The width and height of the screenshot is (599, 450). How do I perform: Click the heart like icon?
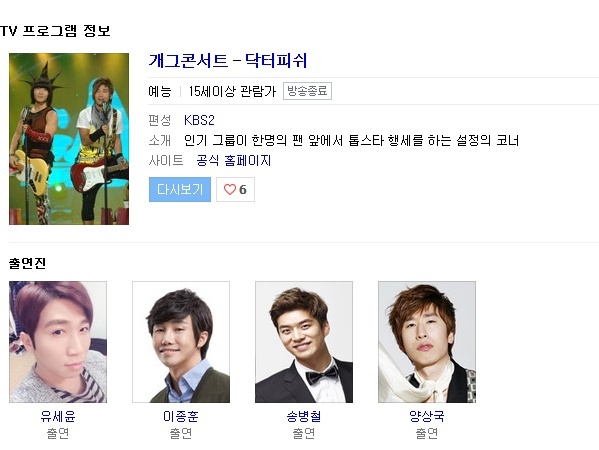230,189
